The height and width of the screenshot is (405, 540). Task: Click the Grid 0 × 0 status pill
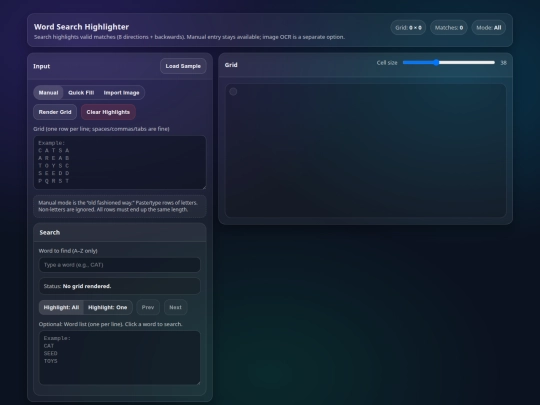click(408, 28)
